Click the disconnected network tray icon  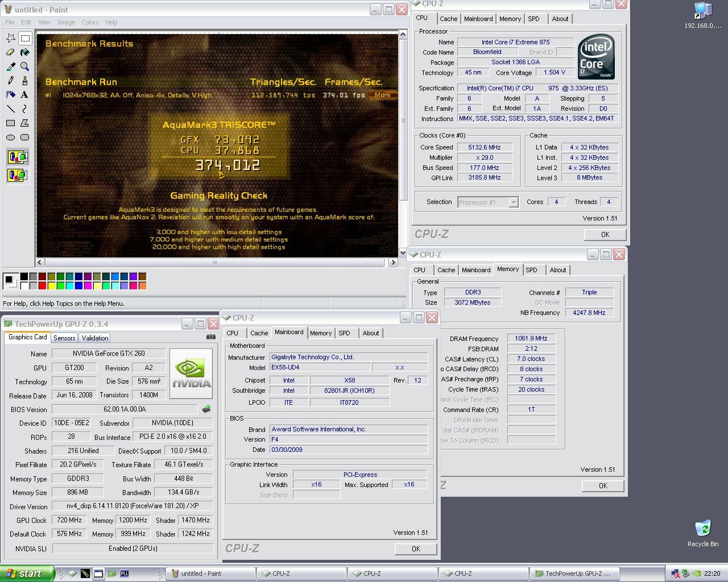coord(676,573)
